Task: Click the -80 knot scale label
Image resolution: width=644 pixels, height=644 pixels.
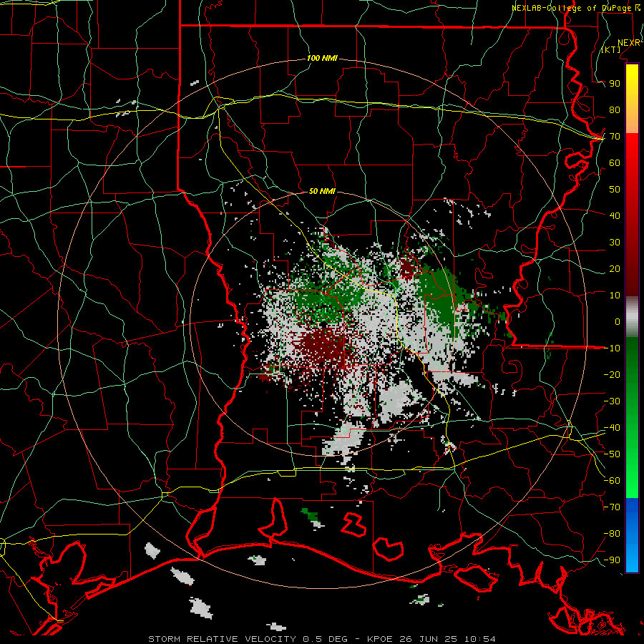Action: tap(612, 534)
